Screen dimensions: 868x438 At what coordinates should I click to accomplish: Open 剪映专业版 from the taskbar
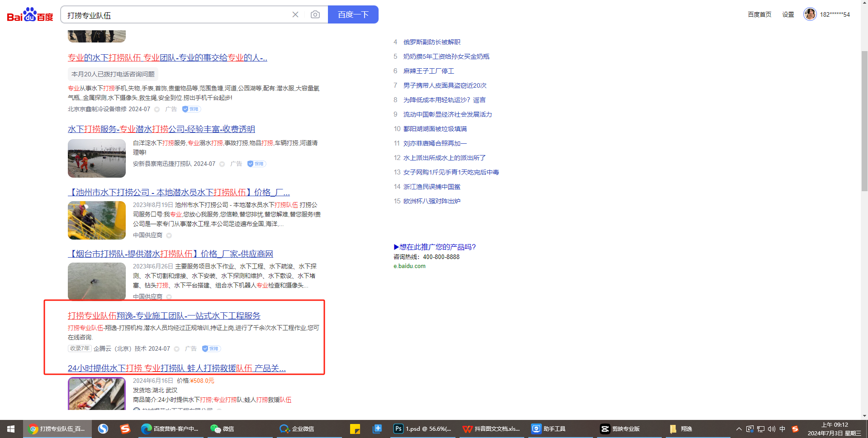(620, 429)
